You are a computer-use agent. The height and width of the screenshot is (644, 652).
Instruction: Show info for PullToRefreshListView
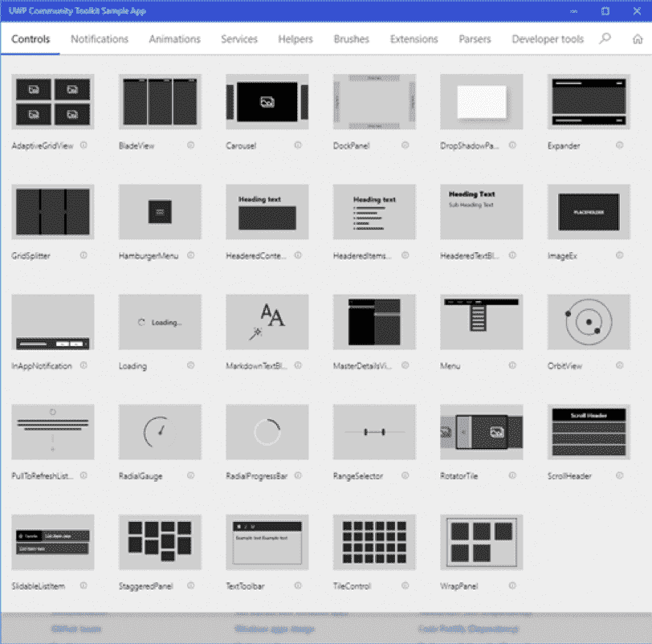(x=84, y=475)
